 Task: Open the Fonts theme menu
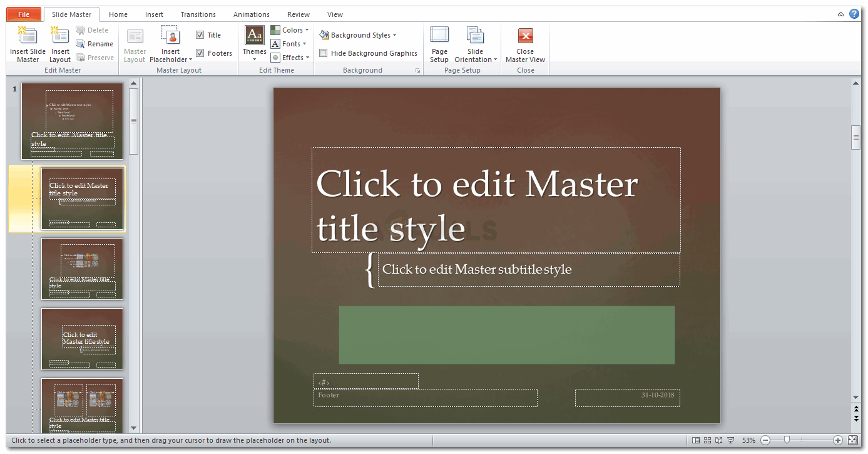coord(290,44)
